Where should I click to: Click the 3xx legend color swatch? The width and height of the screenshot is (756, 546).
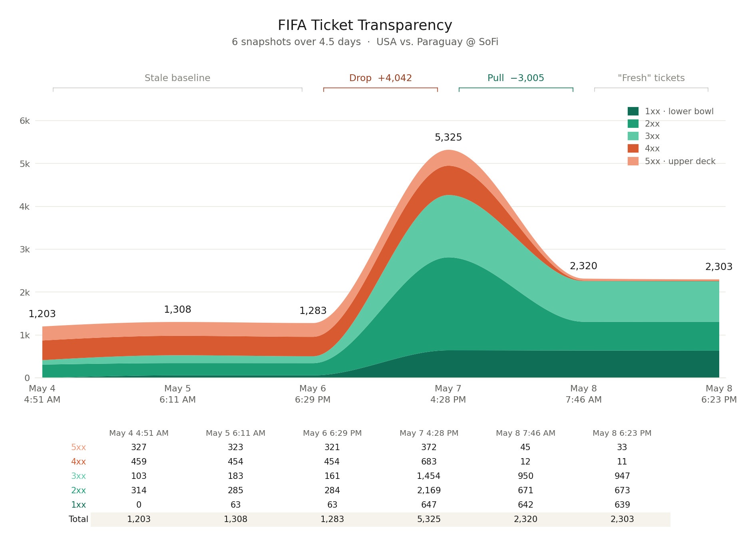tap(633, 136)
